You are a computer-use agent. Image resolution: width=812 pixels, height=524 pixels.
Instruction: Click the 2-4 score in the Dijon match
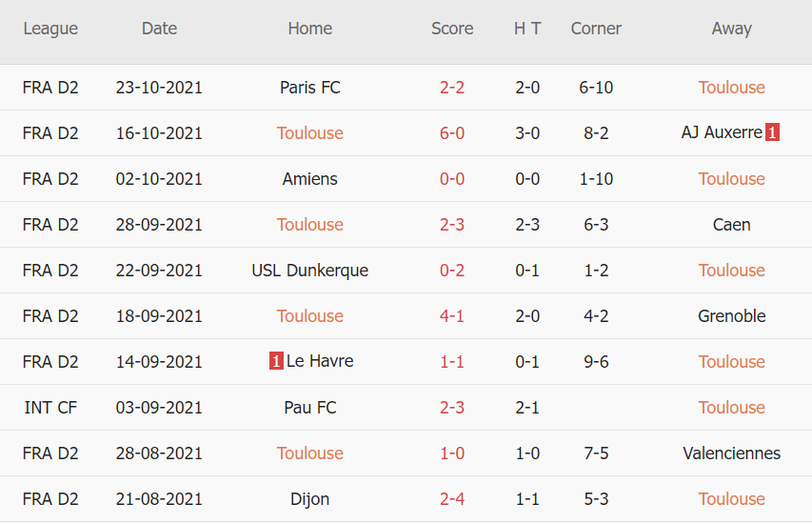452,499
